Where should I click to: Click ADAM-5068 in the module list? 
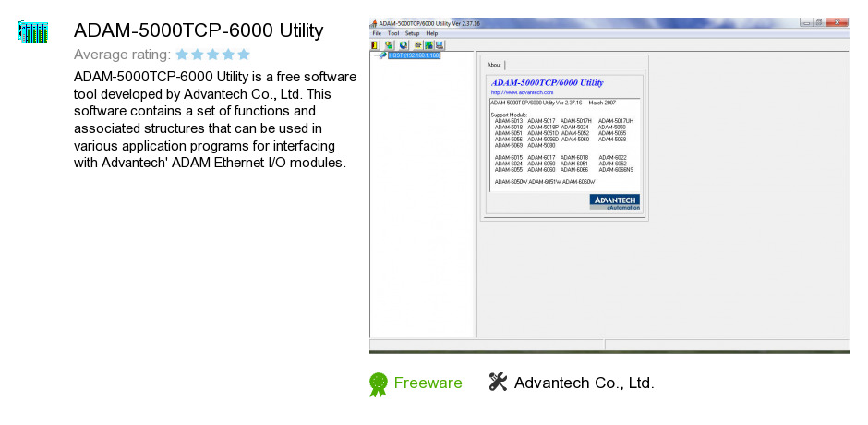click(612, 140)
